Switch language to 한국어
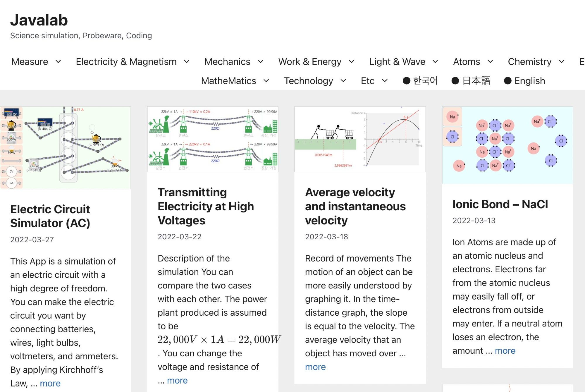 [x=420, y=81]
